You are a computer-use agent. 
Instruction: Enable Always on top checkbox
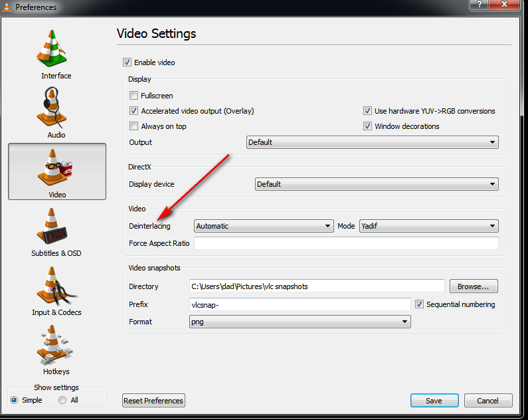tap(133, 126)
